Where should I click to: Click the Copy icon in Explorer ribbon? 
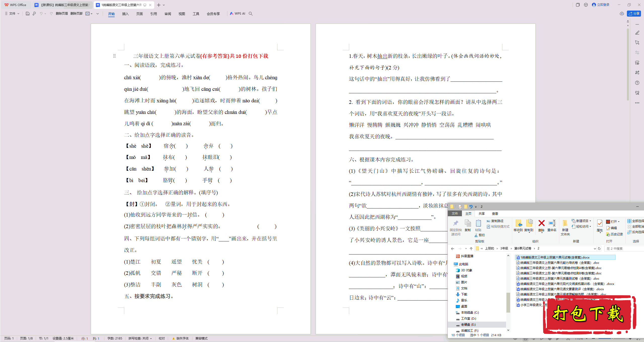click(468, 223)
